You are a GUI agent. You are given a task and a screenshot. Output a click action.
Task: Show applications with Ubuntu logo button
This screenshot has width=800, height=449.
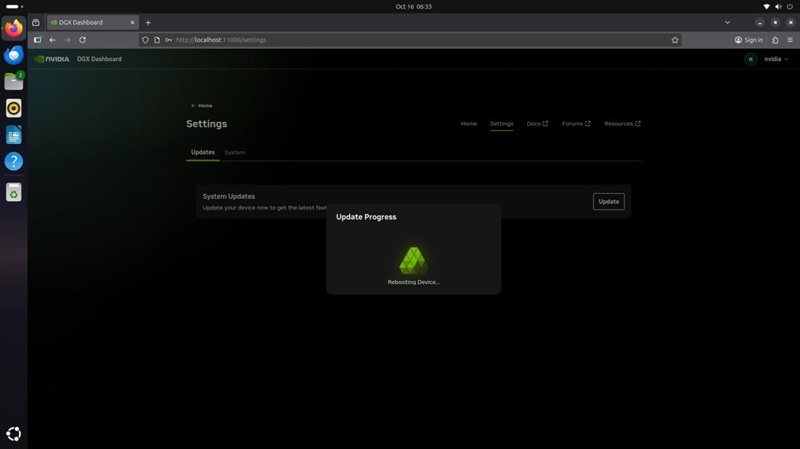click(14, 434)
